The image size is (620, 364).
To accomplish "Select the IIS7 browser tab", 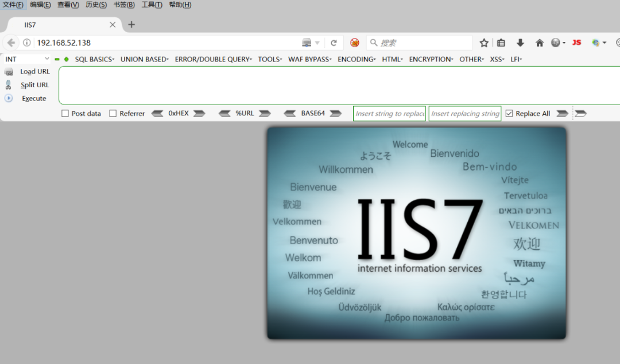I will (x=63, y=25).
